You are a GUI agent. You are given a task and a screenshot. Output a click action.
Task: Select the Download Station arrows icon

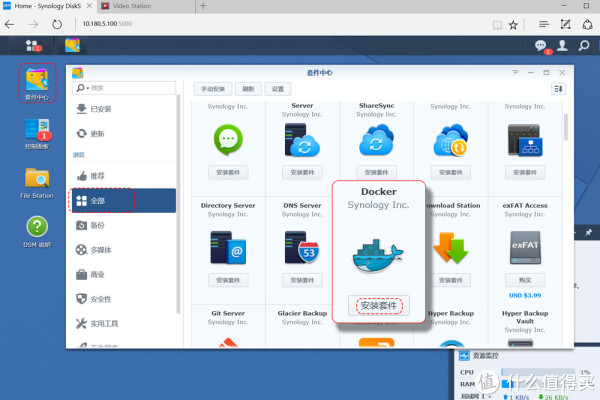(x=451, y=248)
